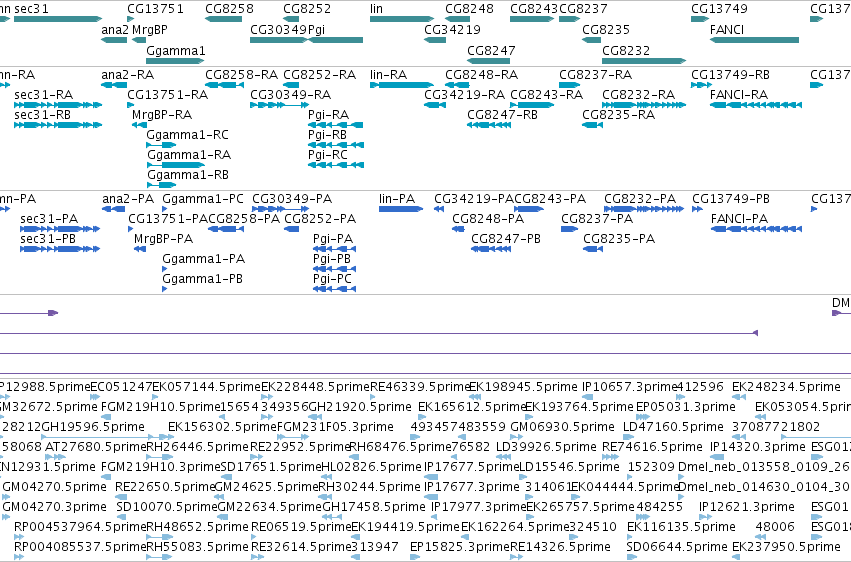Select the CG8243-RA transcript label
Screen dimensions: 851x562
click(x=547, y=95)
